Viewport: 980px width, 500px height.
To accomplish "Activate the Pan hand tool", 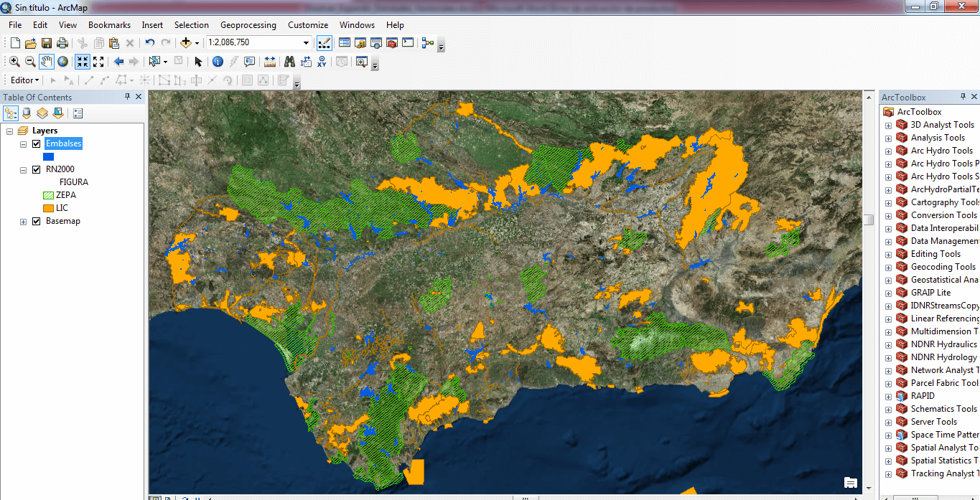I will coord(47,62).
